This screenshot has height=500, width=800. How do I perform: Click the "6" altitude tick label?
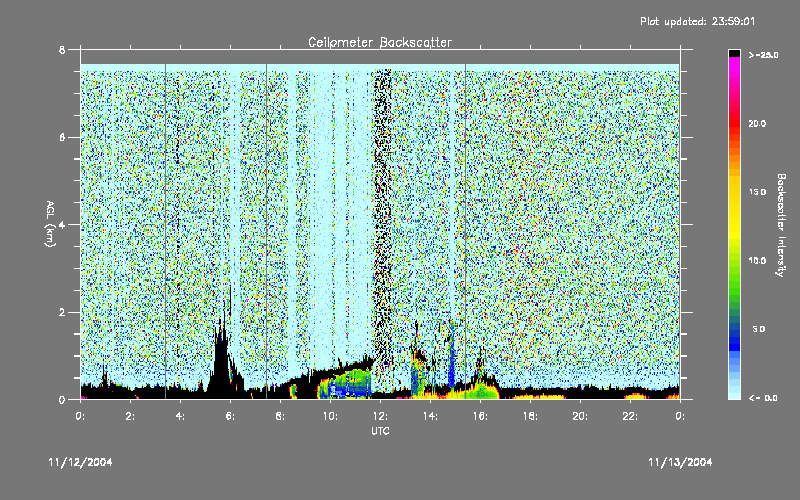[62, 137]
